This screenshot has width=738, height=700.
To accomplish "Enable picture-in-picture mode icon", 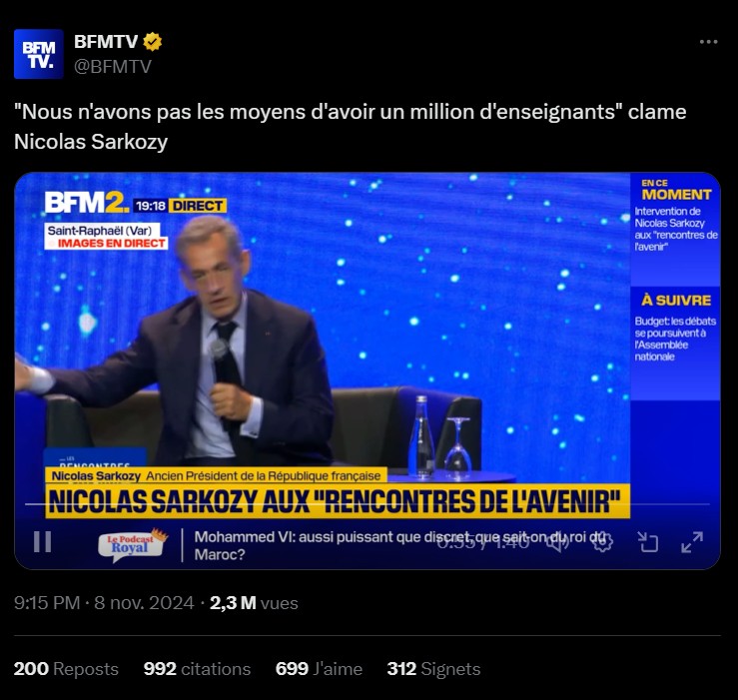I will click(x=648, y=542).
